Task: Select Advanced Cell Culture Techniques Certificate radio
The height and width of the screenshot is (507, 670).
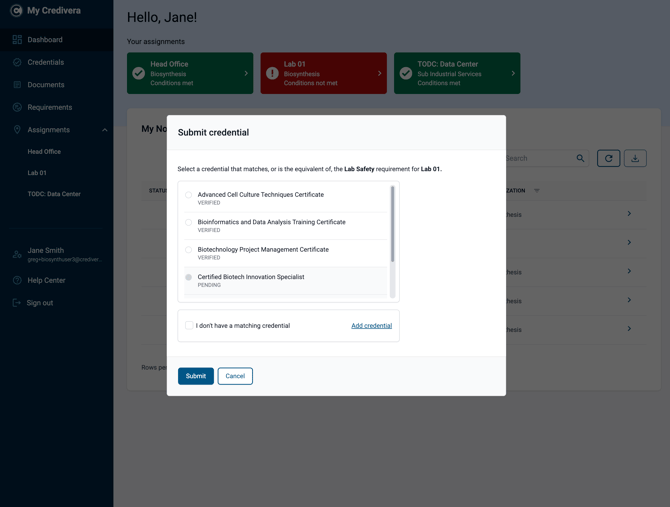Action: point(188,195)
